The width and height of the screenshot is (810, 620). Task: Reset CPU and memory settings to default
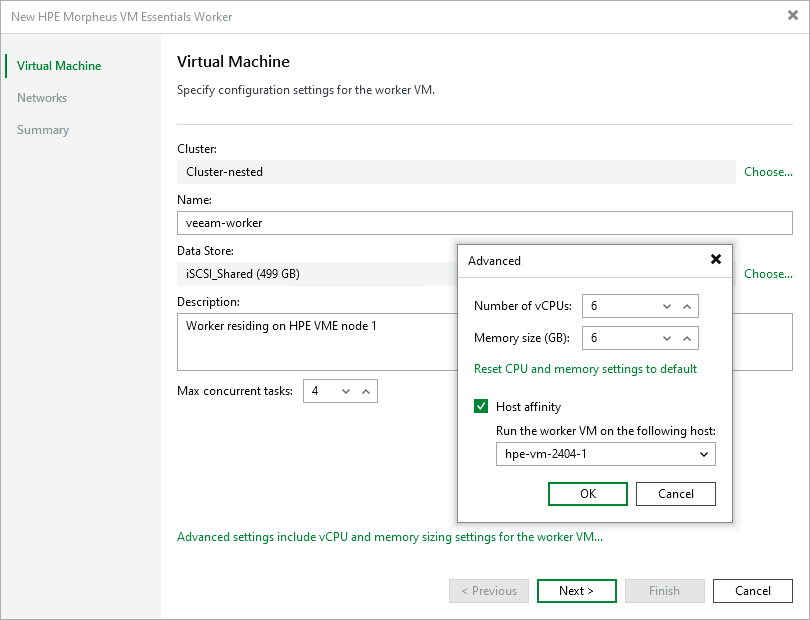click(x=585, y=369)
